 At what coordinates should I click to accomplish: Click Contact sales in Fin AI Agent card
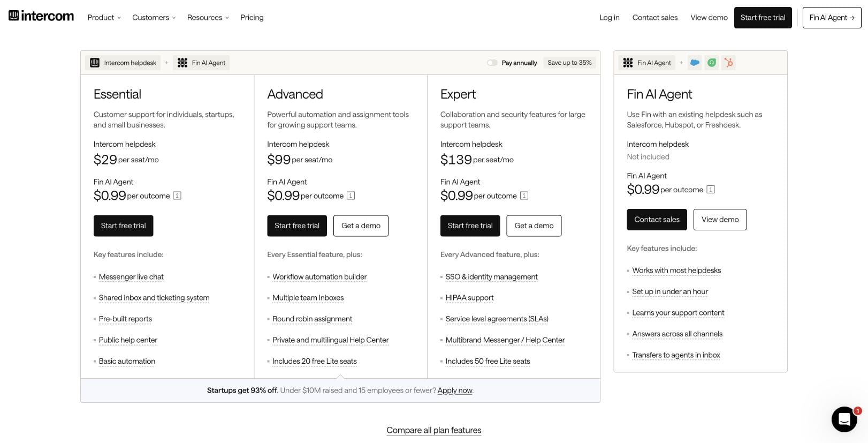pyautogui.click(x=657, y=220)
